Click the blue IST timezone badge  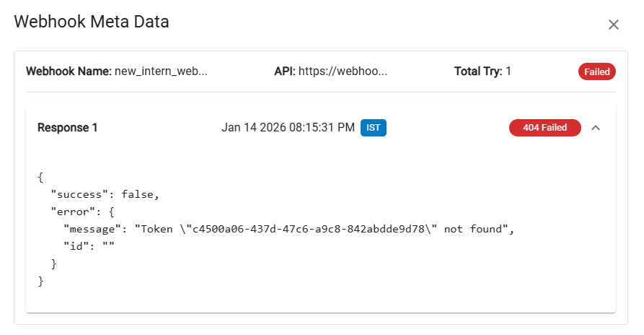click(374, 128)
